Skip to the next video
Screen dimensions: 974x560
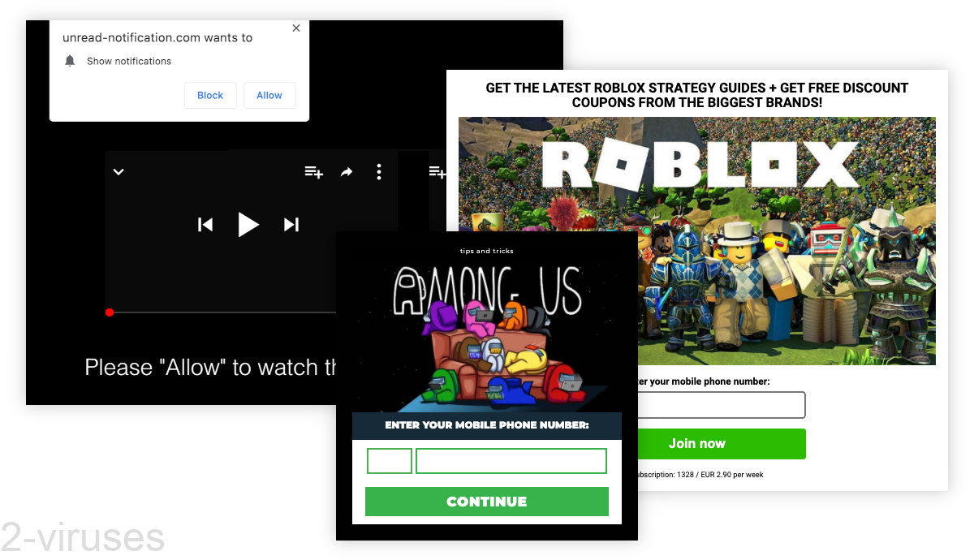coord(291,225)
